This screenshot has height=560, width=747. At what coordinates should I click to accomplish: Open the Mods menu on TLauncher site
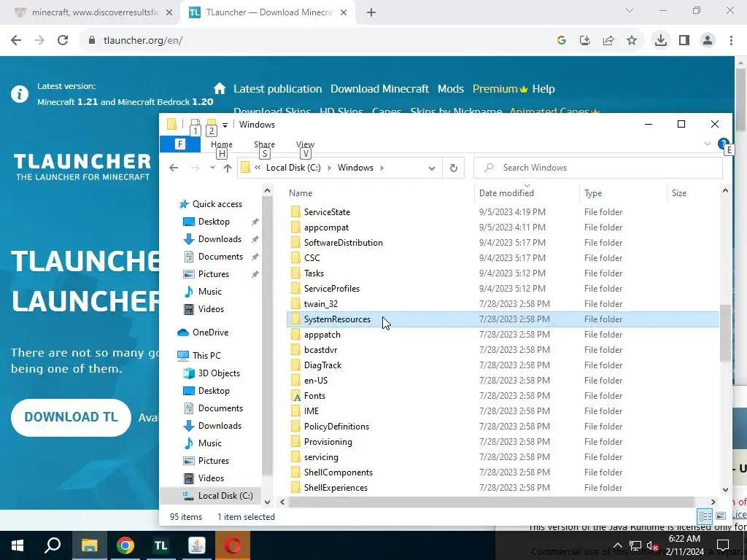click(451, 88)
